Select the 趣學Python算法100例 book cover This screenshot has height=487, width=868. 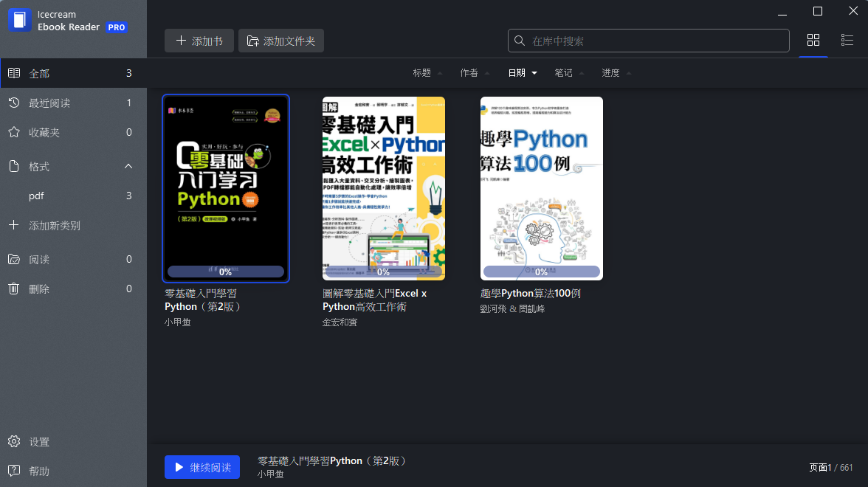tap(542, 188)
